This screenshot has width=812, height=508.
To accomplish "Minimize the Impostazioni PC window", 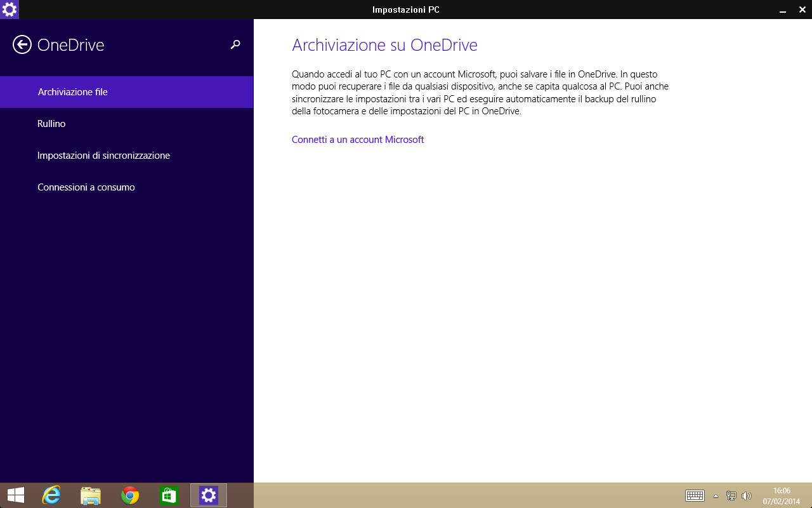I will click(x=783, y=11).
